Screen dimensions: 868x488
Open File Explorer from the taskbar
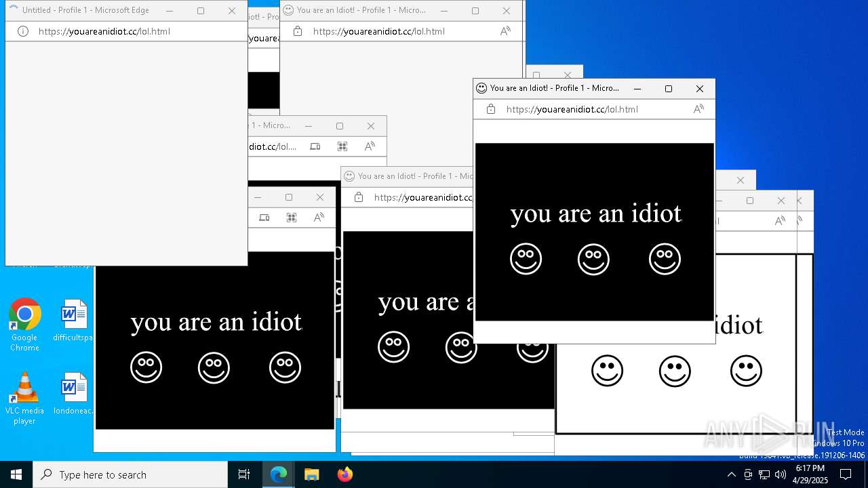click(311, 474)
